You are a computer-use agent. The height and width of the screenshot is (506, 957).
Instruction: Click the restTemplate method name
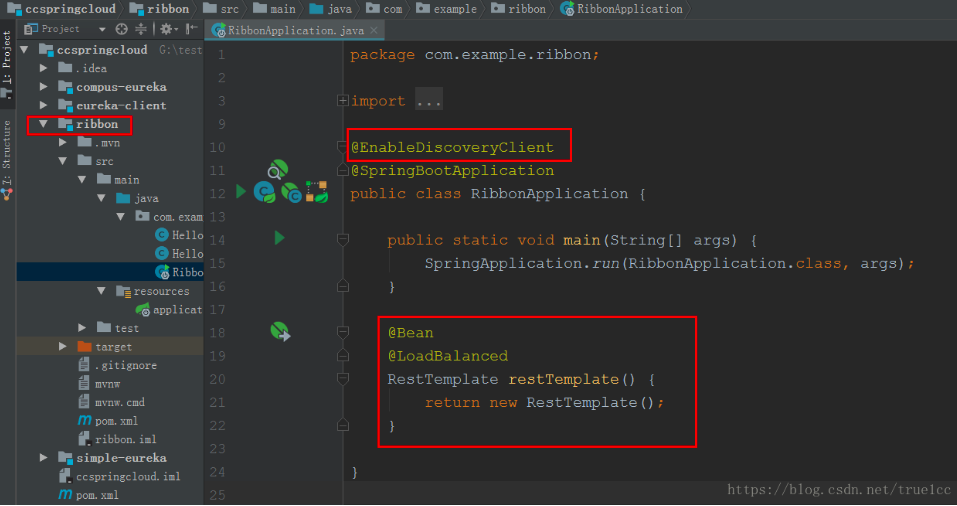pos(564,379)
